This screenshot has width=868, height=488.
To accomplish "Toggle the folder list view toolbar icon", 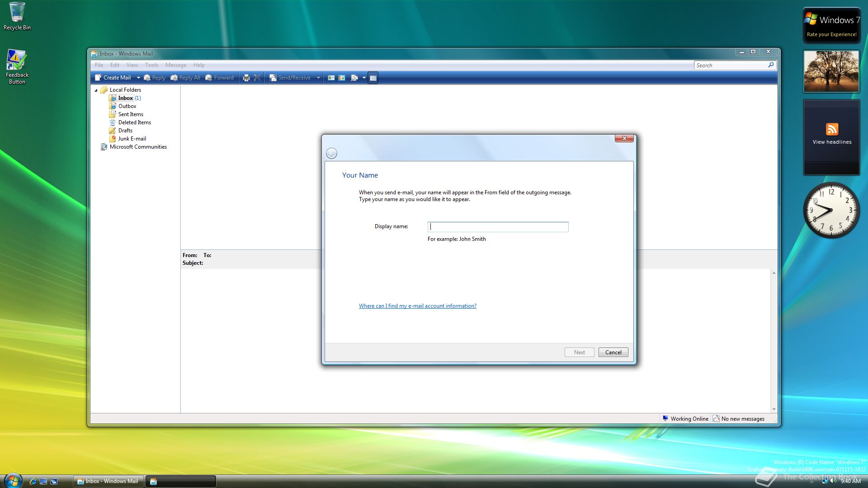I will pyautogui.click(x=373, y=78).
